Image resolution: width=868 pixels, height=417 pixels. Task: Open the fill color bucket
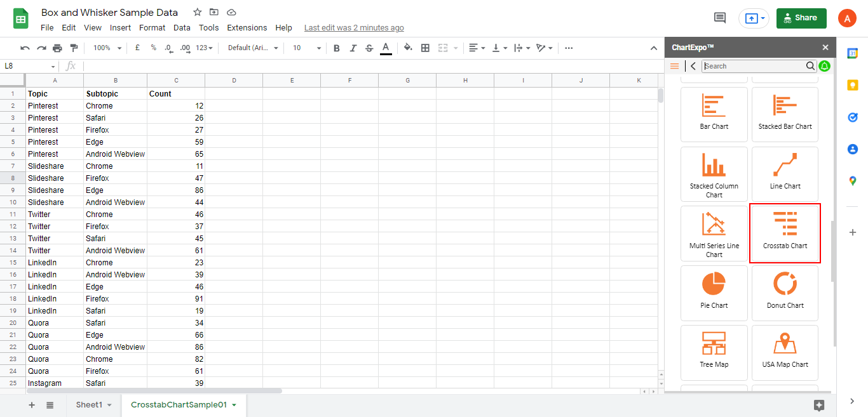tap(408, 48)
